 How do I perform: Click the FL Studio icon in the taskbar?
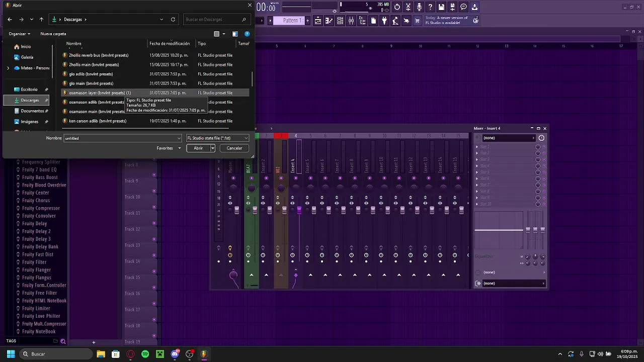point(204,354)
